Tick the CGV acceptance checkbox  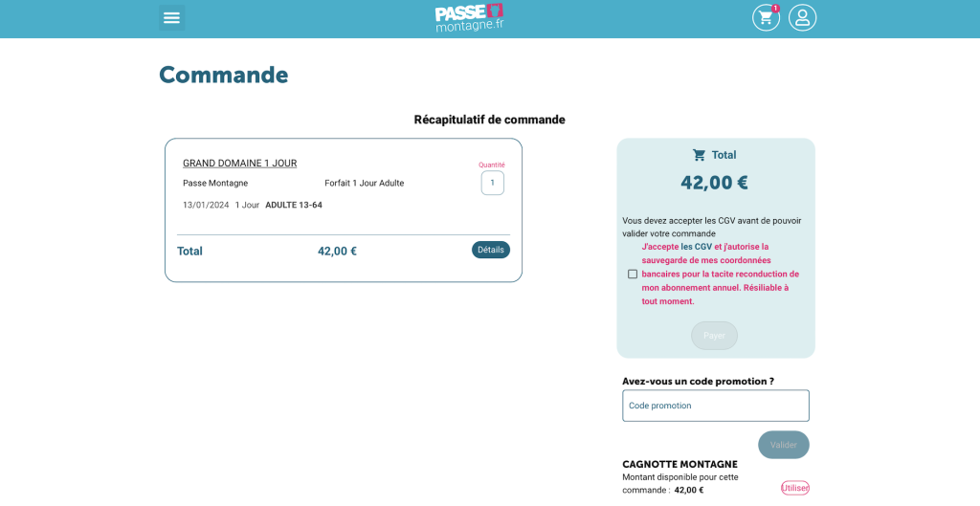[633, 275]
